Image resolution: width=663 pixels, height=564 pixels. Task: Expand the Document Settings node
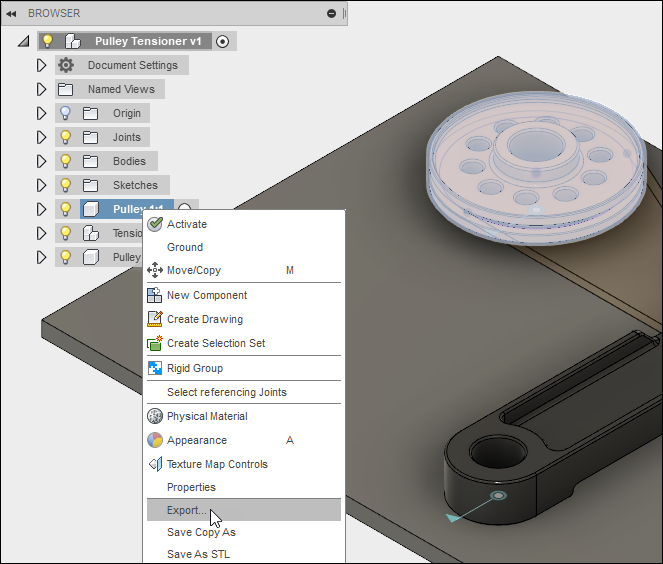pos(41,65)
